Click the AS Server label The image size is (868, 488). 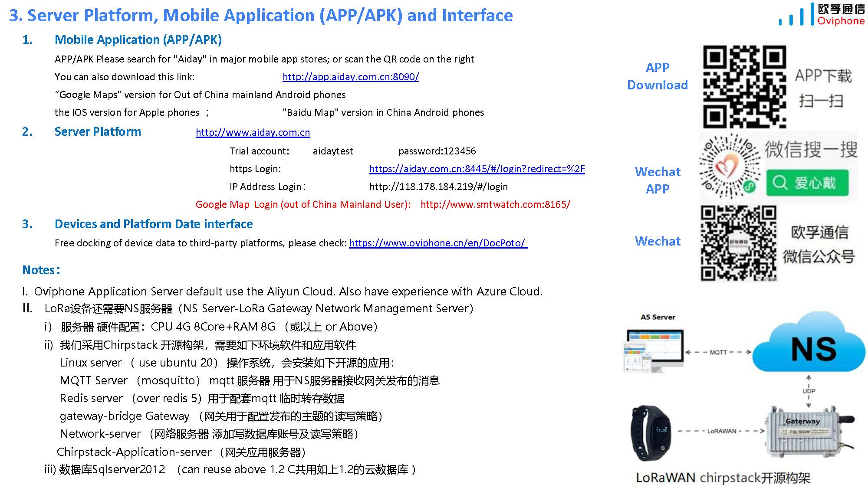click(658, 317)
